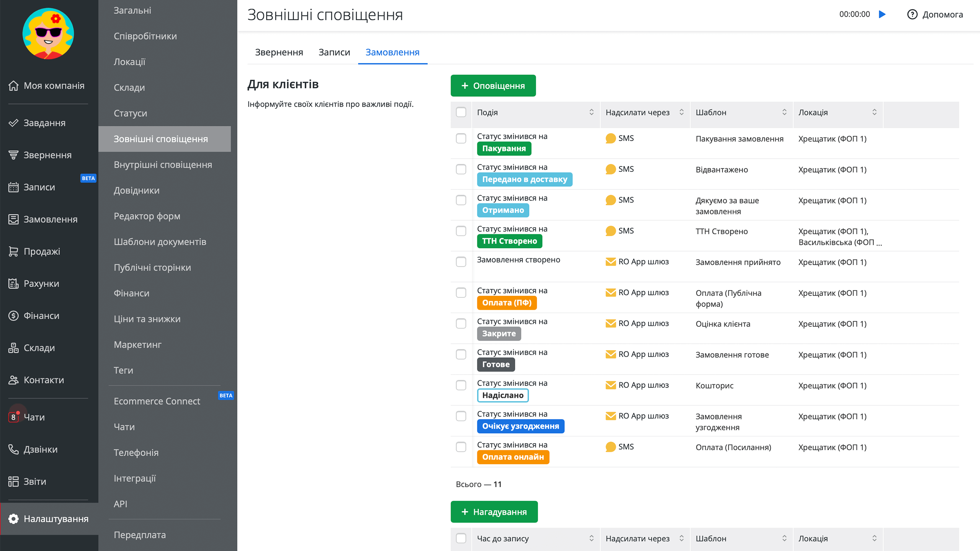Screen dimensions: 980x551
Task: Click the green + Оповіщення button
Action: tap(493, 86)
